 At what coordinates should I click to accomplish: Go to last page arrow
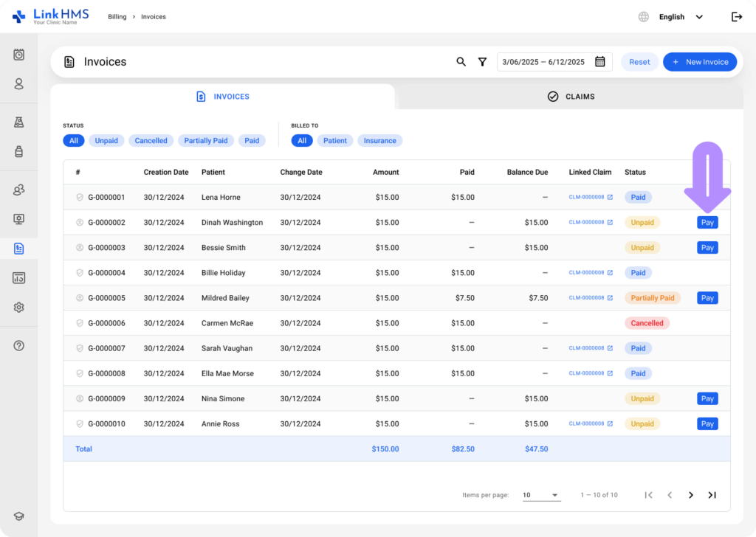[712, 495]
